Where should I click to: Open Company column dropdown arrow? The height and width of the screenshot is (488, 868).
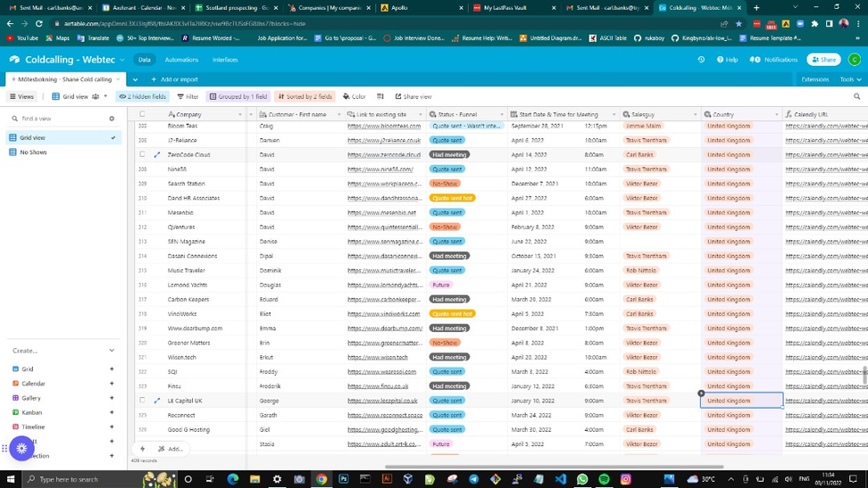click(x=239, y=114)
